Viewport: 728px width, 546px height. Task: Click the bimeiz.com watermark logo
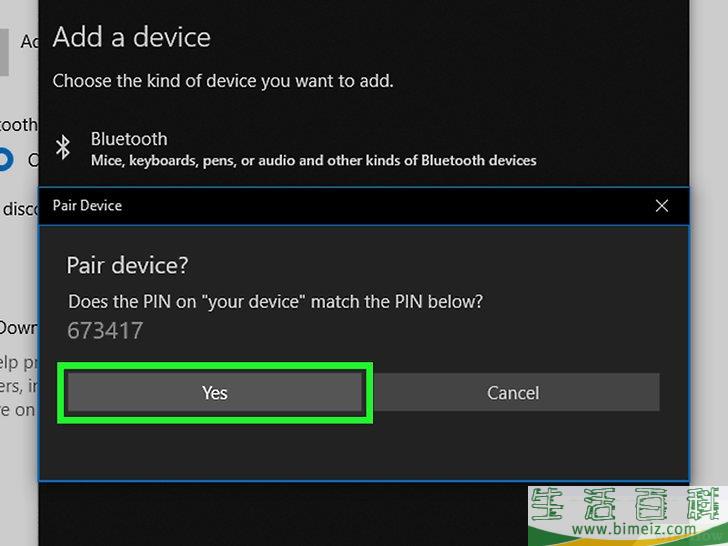(628, 516)
